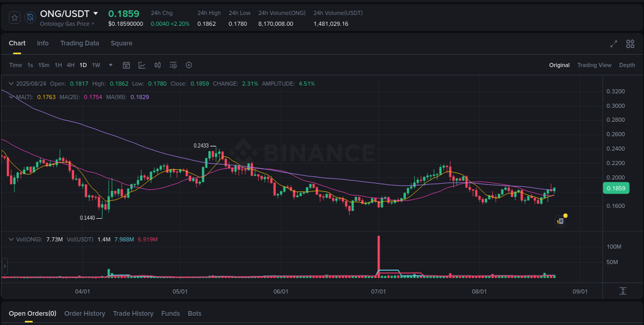Open the Depth chart view
This screenshot has height=325, width=644.
[x=627, y=65]
